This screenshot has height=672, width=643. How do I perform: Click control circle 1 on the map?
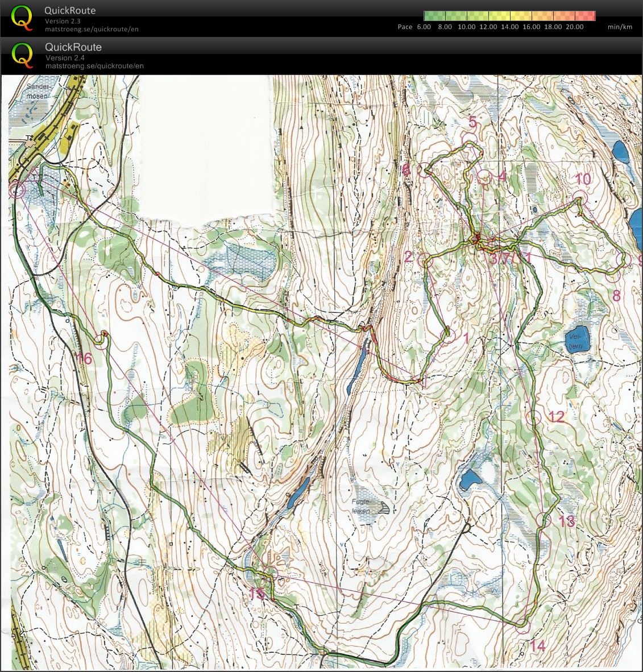(447, 337)
